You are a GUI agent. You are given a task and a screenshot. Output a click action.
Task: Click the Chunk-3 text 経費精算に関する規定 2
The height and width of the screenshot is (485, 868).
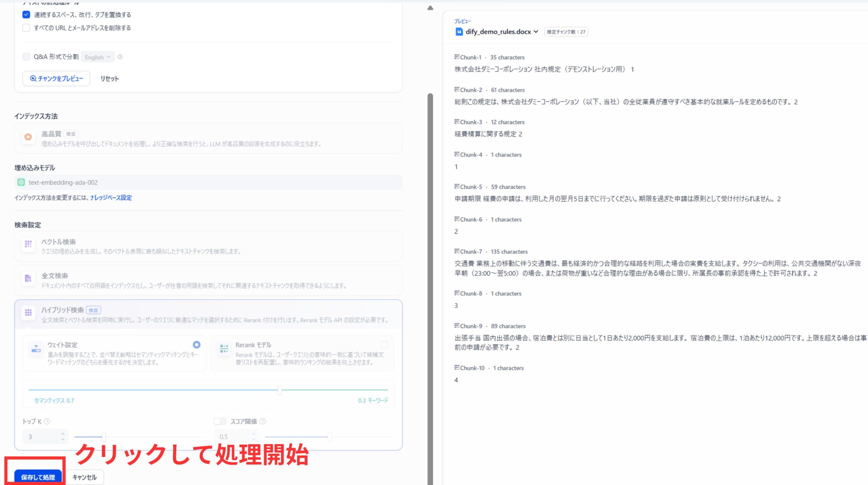[488, 134]
